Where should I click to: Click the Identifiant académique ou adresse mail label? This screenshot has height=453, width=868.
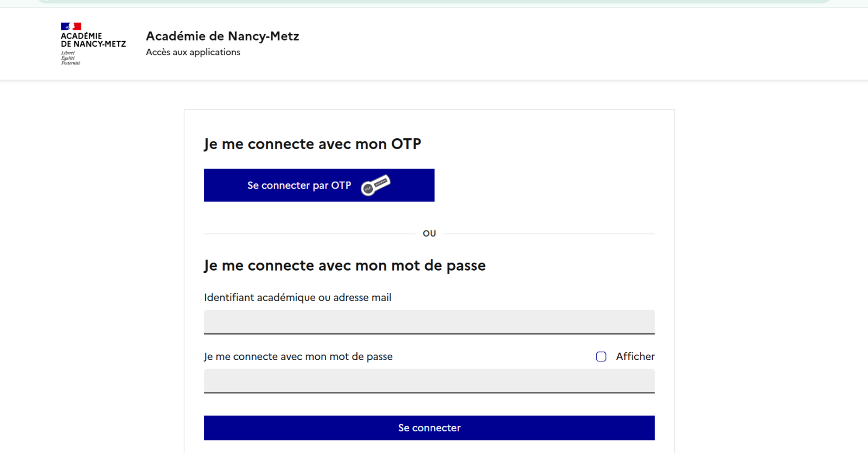click(297, 297)
